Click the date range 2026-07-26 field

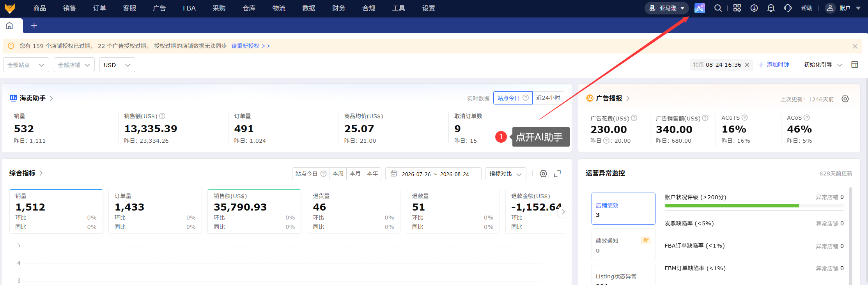[x=416, y=174]
